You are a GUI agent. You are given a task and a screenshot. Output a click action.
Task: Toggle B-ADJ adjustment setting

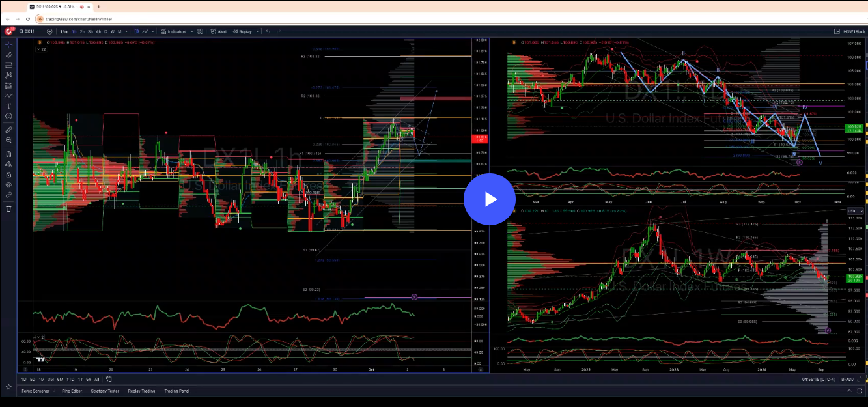pyautogui.click(x=847, y=379)
